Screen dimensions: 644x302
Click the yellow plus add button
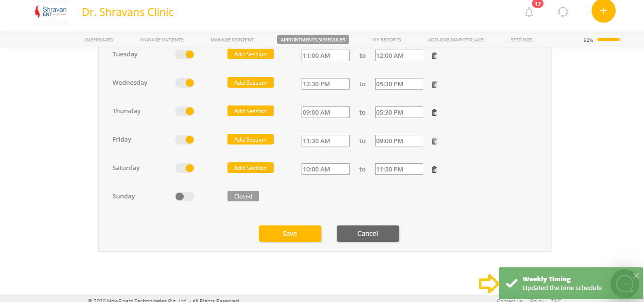pos(604,11)
